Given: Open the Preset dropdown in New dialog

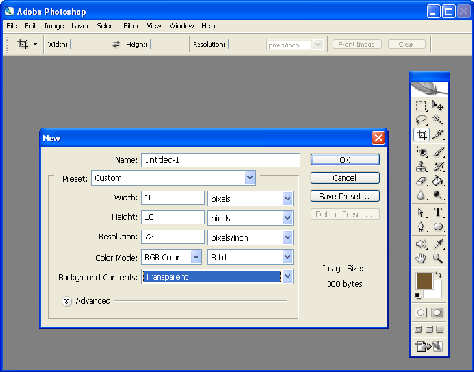Looking at the screenshot, I should (250, 178).
